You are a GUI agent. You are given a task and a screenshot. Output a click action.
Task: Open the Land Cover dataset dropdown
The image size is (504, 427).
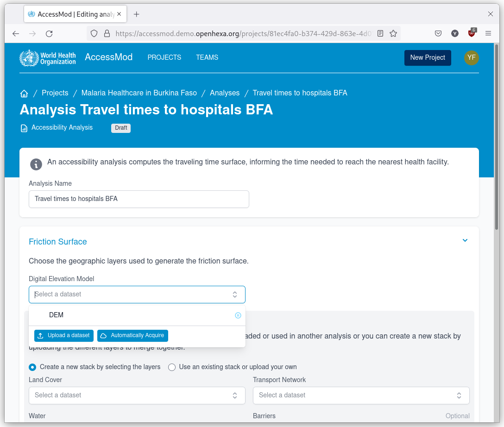click(x=137, y=396)
